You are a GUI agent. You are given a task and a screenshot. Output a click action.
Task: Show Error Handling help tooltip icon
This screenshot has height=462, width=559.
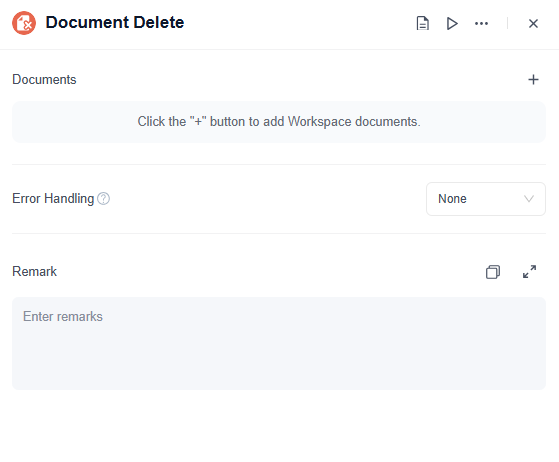click(x=103, y=199)
